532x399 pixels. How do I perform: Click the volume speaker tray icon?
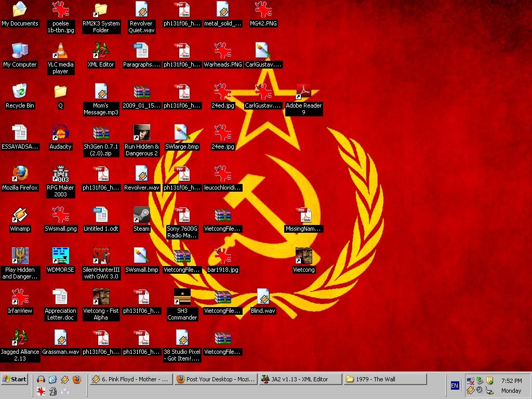[x=479, y=390]
